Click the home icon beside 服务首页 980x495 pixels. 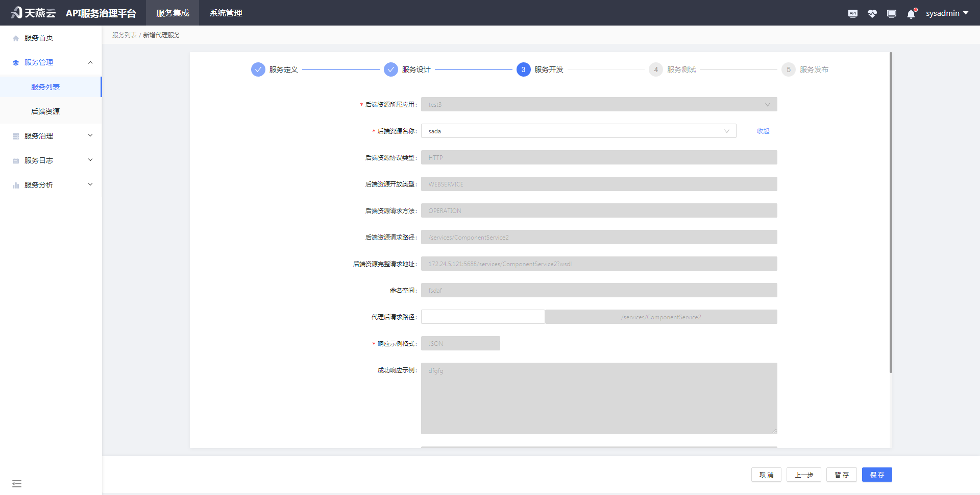(15, 37)
